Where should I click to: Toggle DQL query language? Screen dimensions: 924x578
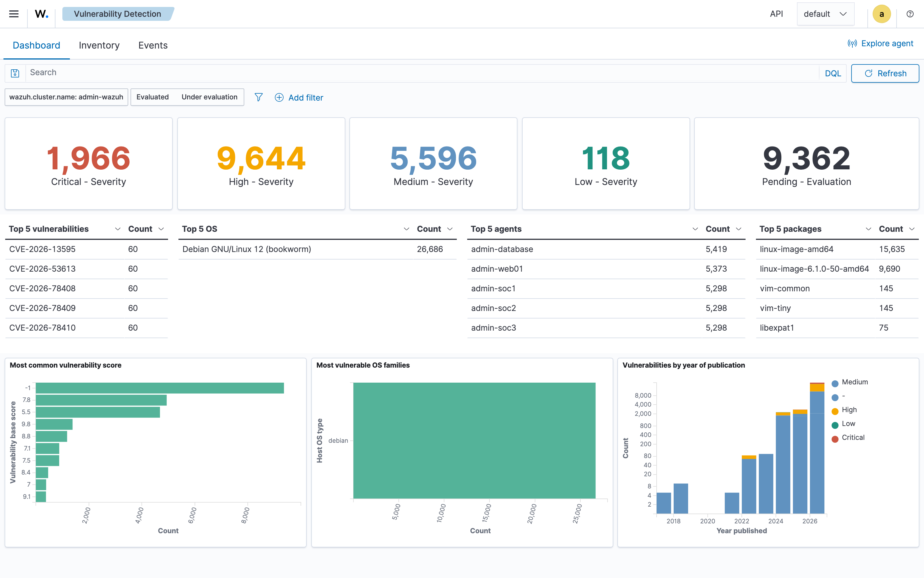click(833, 73)
